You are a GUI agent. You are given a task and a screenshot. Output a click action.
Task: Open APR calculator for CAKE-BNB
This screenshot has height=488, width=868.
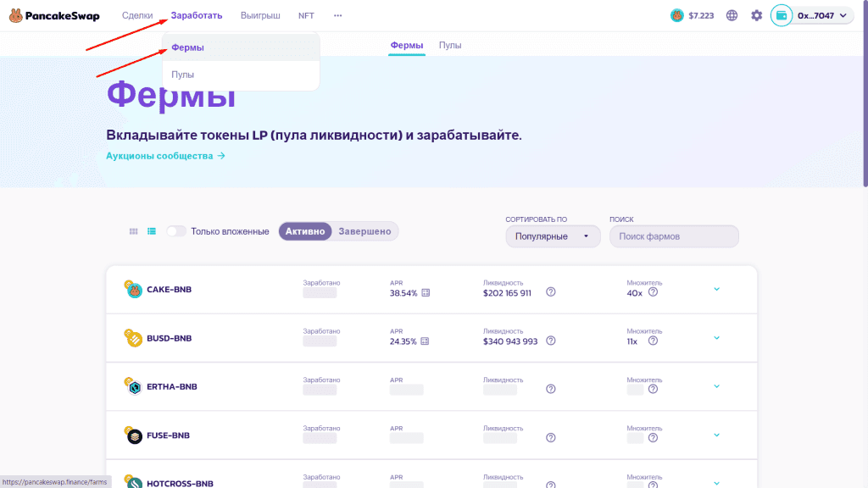[x=426, y=292]
